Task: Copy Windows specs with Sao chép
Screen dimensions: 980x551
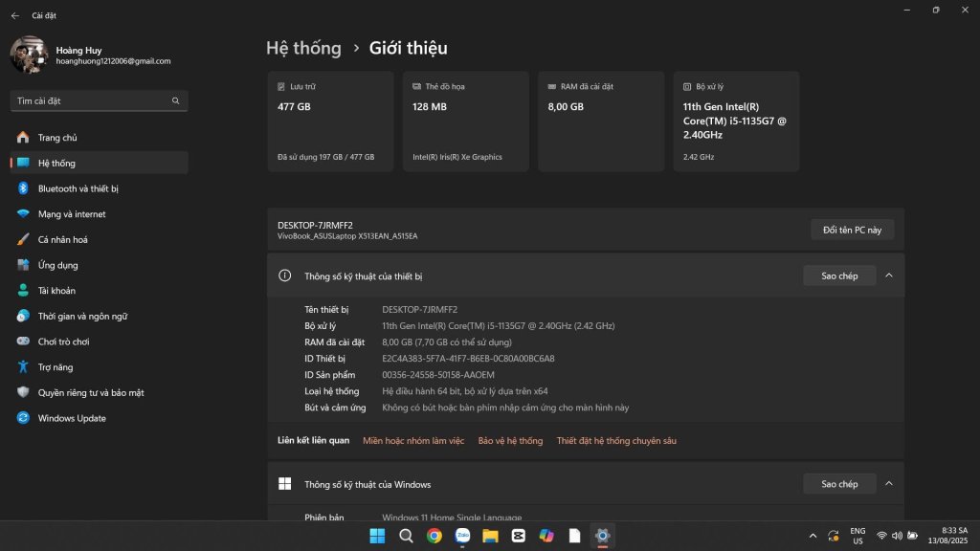Action: (x=839, y=484)
